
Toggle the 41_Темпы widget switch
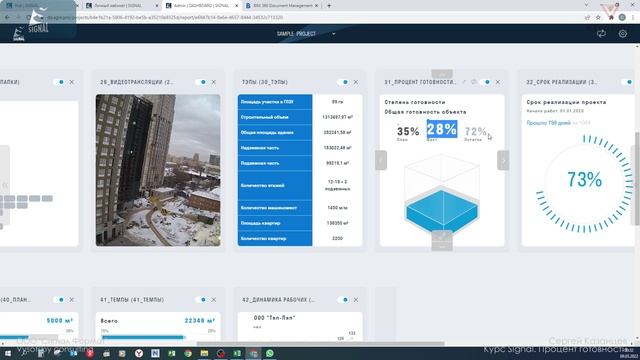pyautogui.click(x=201, y=300)
